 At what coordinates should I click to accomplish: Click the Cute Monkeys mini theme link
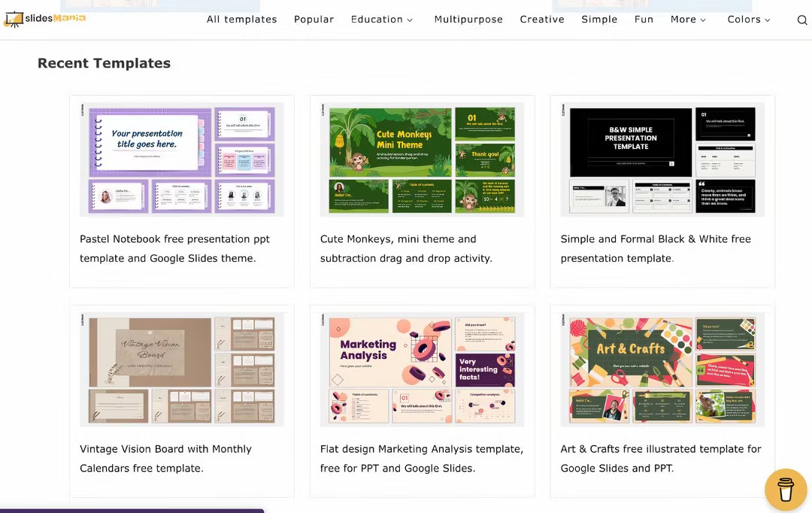[x=398, y=248]
